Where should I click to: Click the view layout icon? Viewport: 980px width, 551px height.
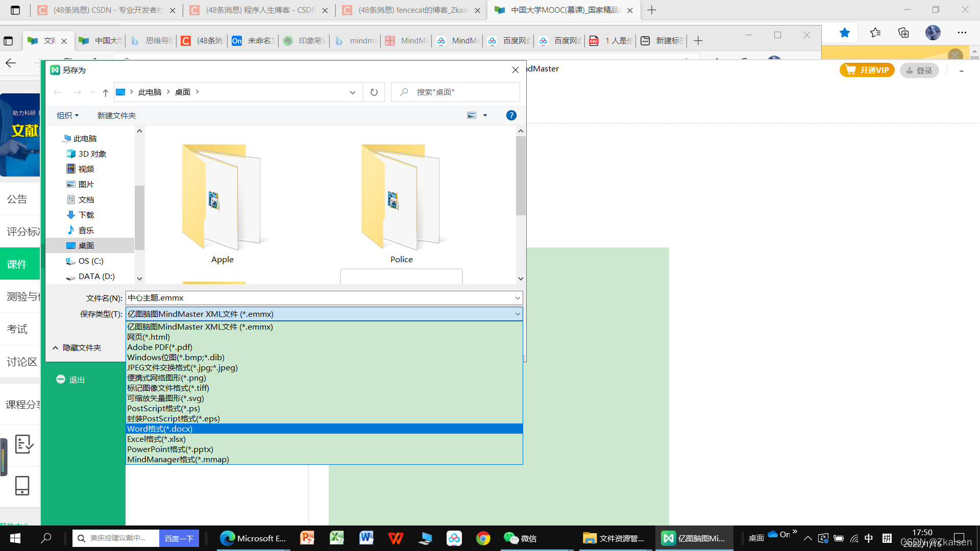[x=472, y=116]
